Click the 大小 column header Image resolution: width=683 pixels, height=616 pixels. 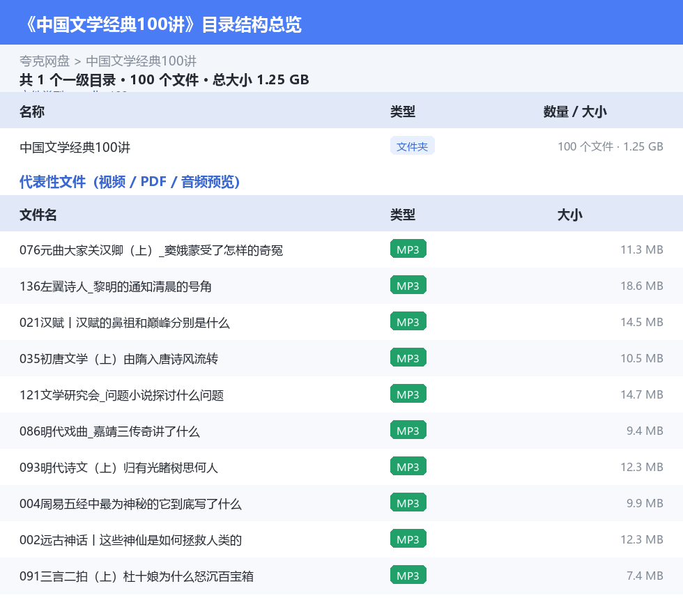[x=570, y=215]
